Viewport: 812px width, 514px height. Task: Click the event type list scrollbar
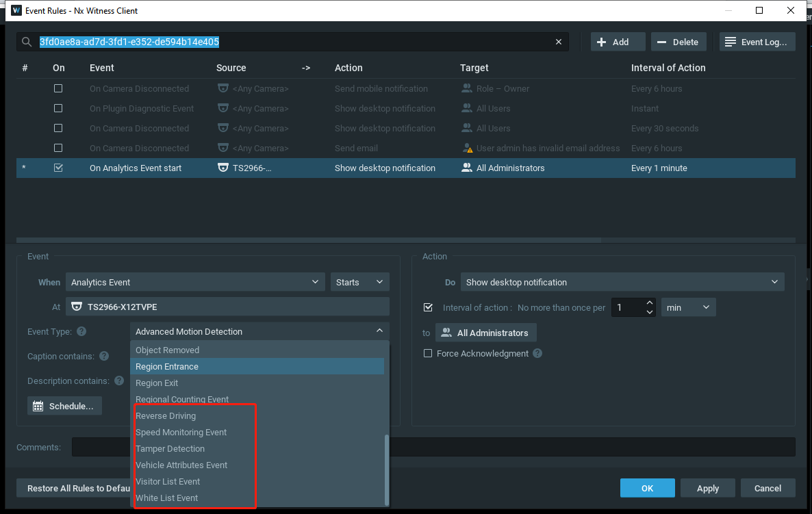click(386, 470)
